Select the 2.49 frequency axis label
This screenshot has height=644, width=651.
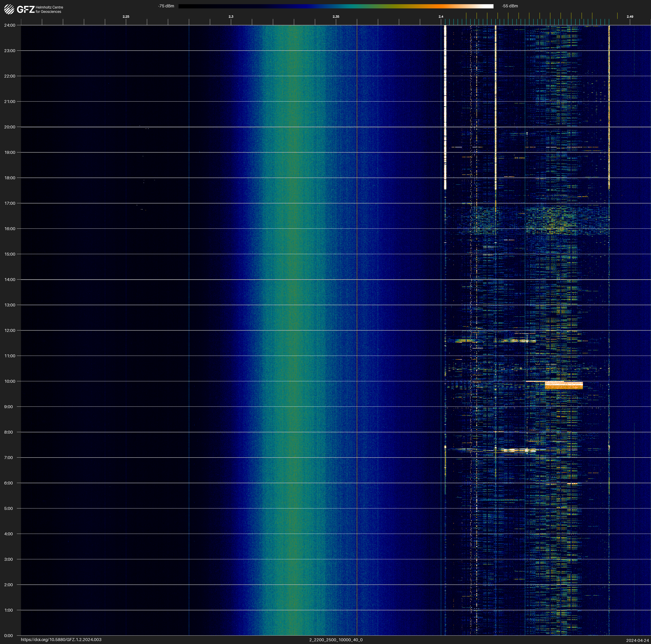(629, 17)
